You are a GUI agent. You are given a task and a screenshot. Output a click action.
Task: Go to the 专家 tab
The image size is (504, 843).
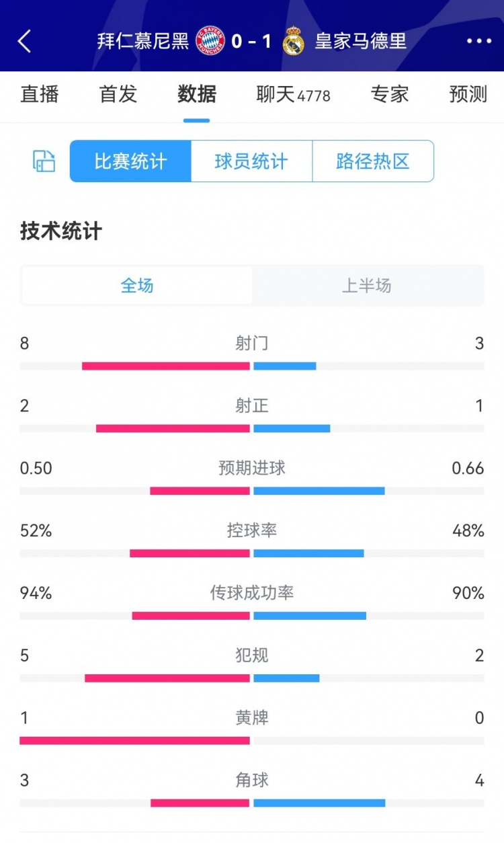tap(390, 94)
